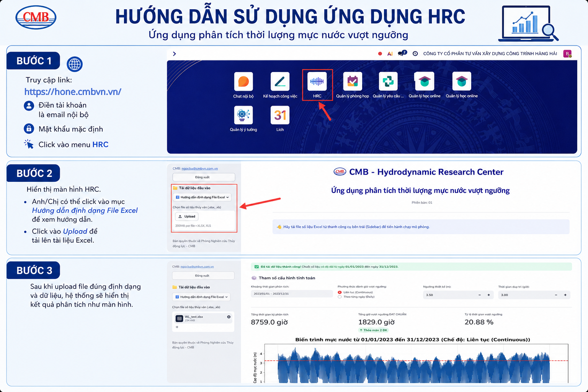Click the 20.88 % ratio value
Viewport: 588px width, 392px height.
tap(479, 322)
